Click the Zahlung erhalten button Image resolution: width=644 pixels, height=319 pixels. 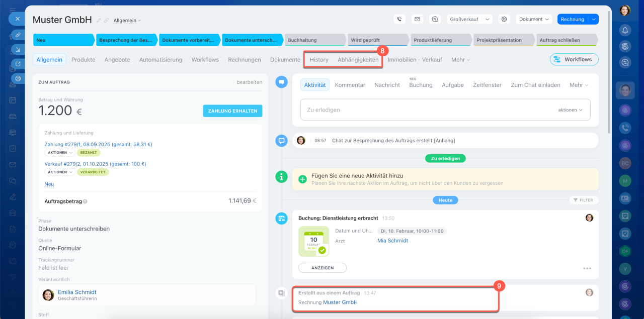tap(232, 111)
